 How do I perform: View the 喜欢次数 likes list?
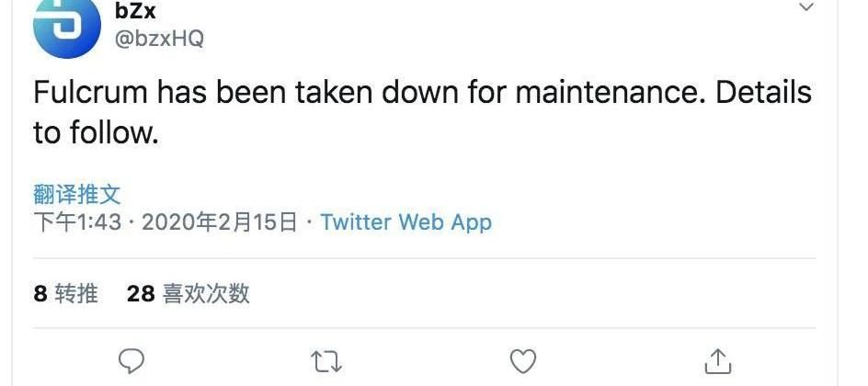(206, 293)
